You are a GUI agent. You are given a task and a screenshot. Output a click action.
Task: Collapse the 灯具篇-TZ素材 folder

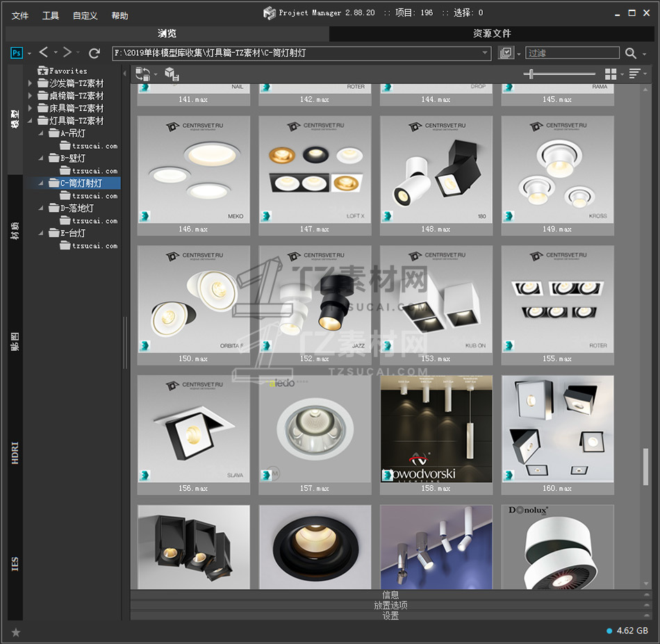30,121
